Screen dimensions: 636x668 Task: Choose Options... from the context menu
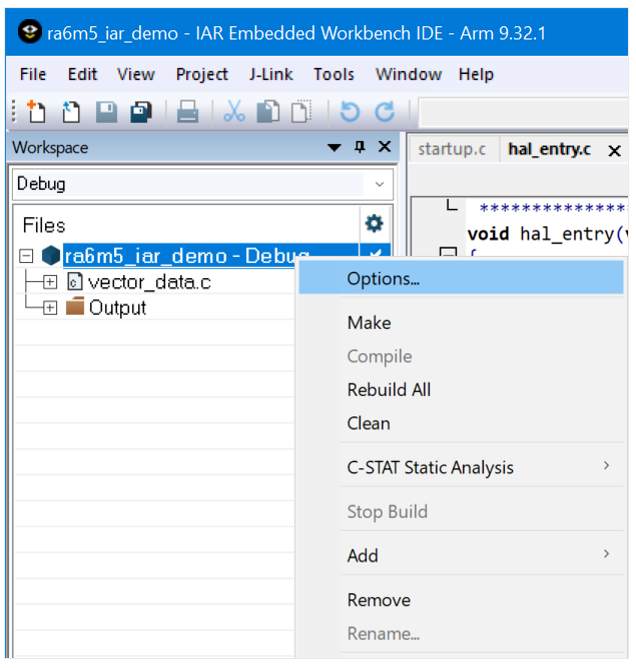pos(461,279)
